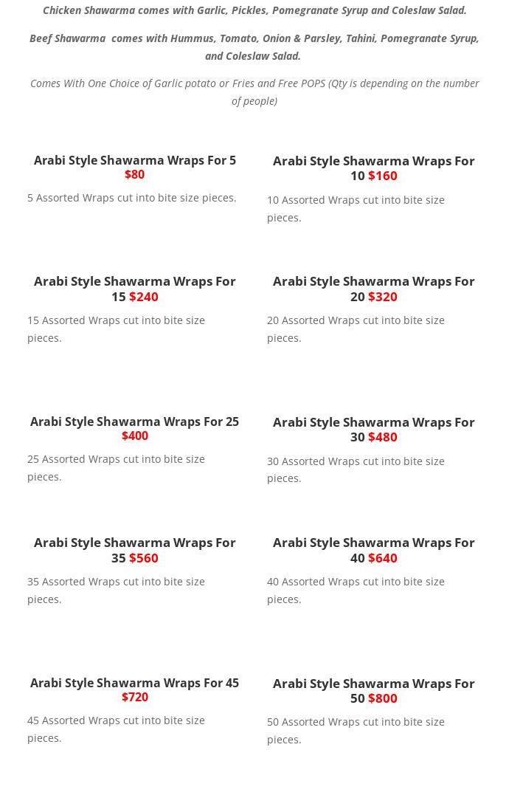This screenshot has width=509, height=812.
Task: Open Arabi Style Shawarma Wraps For 25
Action: [x=134, y=422]
